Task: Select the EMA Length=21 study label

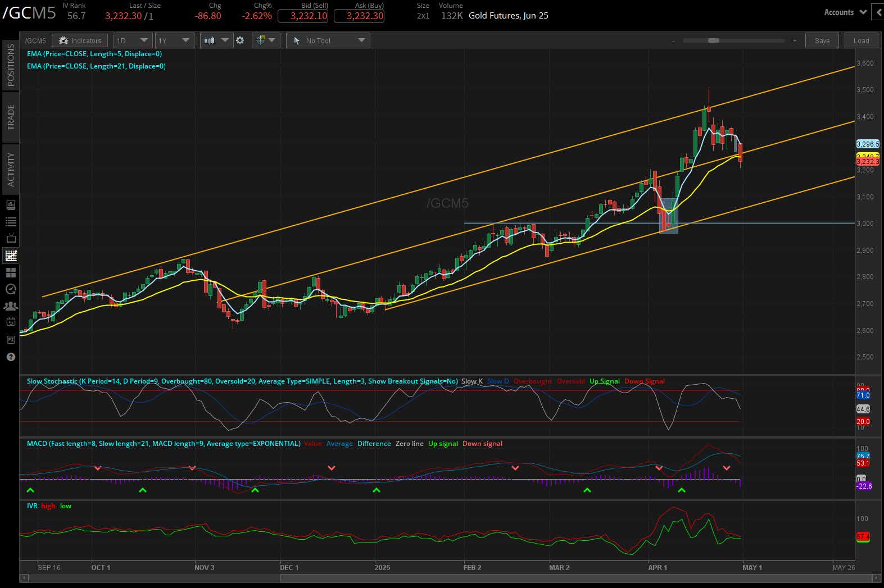Action: click(x=96, y=66)
